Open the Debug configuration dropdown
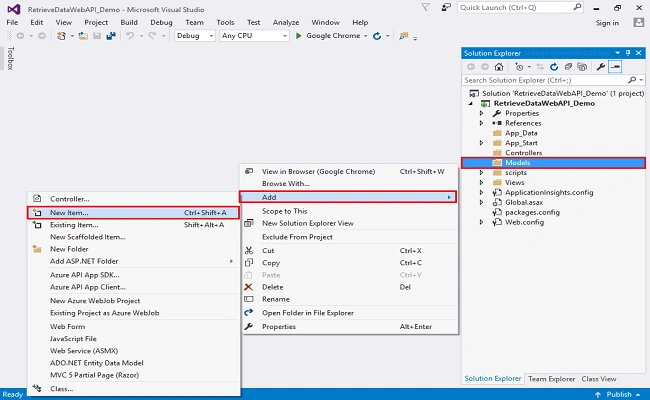 pos(194,36)
